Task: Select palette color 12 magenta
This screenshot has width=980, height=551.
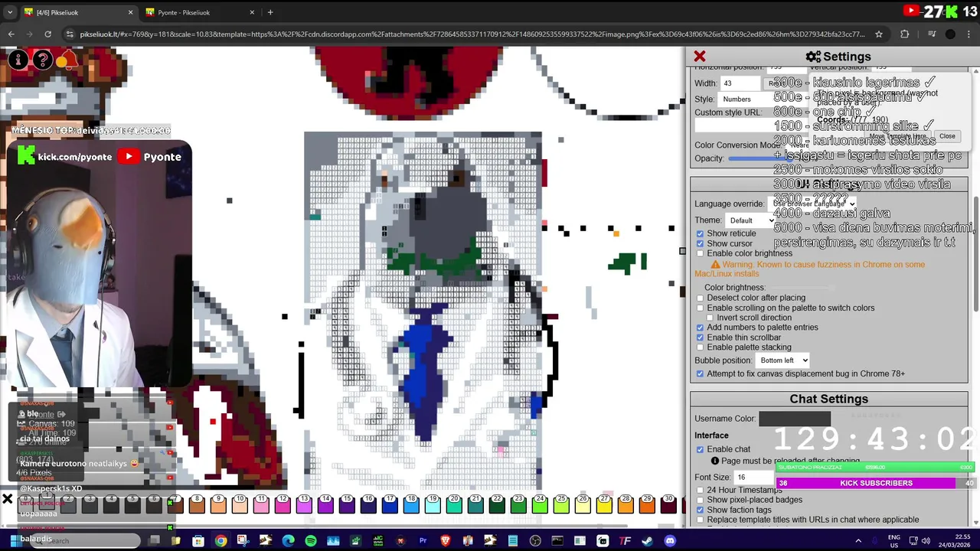Action: [283, 504]
